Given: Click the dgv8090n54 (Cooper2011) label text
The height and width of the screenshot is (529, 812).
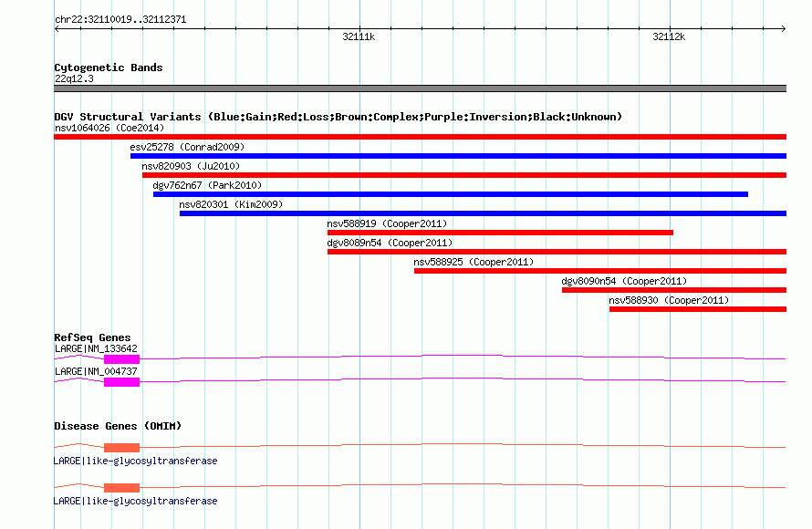Looking at the screenshot, I should pos(624,281).
